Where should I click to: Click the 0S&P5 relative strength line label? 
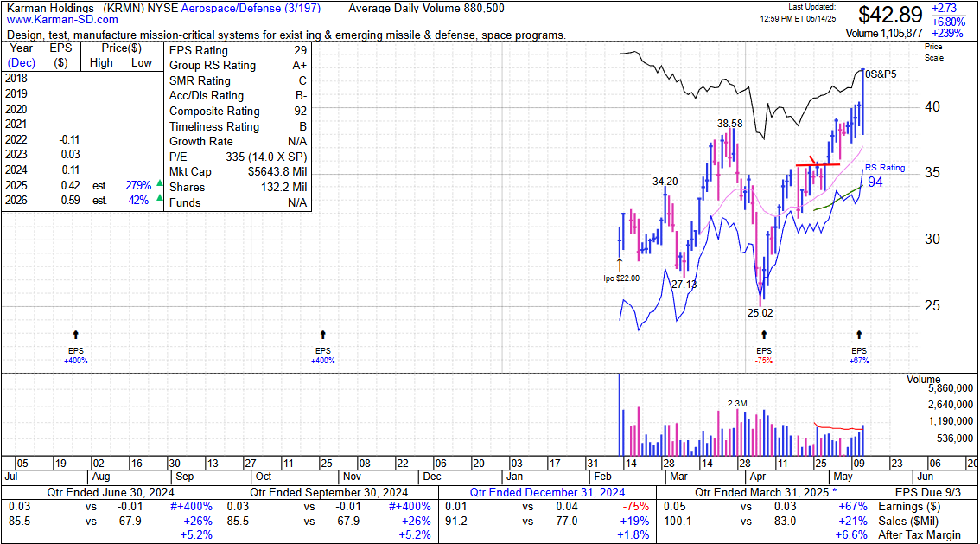coord(881,74)
